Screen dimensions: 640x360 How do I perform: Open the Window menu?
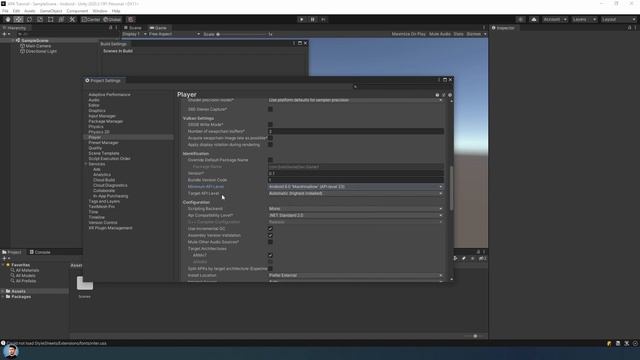[100, 11]
